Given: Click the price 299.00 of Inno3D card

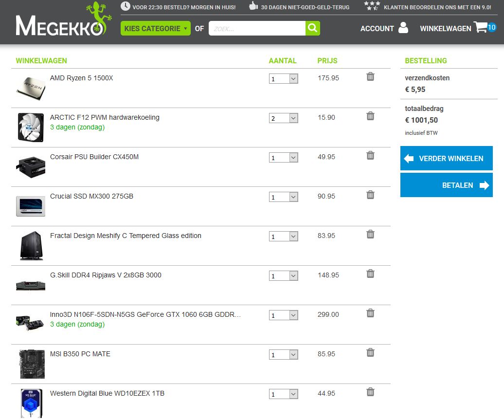Looking at the screenshot, I should click(x=328, y=314).
